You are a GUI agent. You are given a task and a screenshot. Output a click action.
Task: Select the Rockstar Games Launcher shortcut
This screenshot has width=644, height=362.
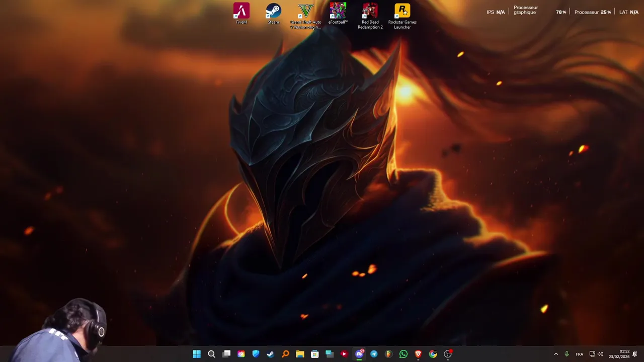[402, 16]
